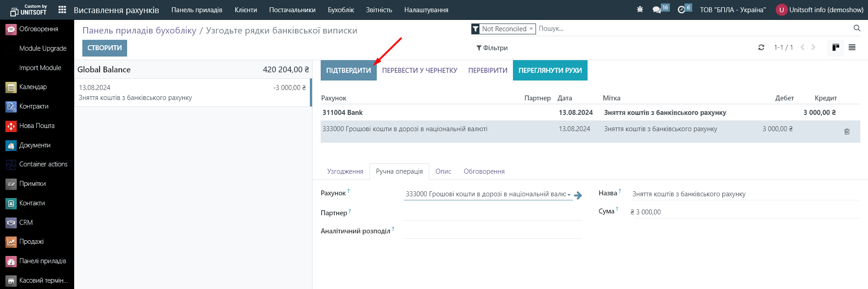868x289 pixels.
Task: Click the ПЕРЕВІРИТИ button
Action: click(488, 71)
